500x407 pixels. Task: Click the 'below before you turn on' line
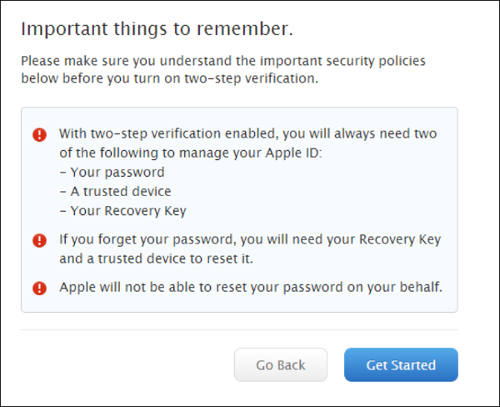[170, 79]
